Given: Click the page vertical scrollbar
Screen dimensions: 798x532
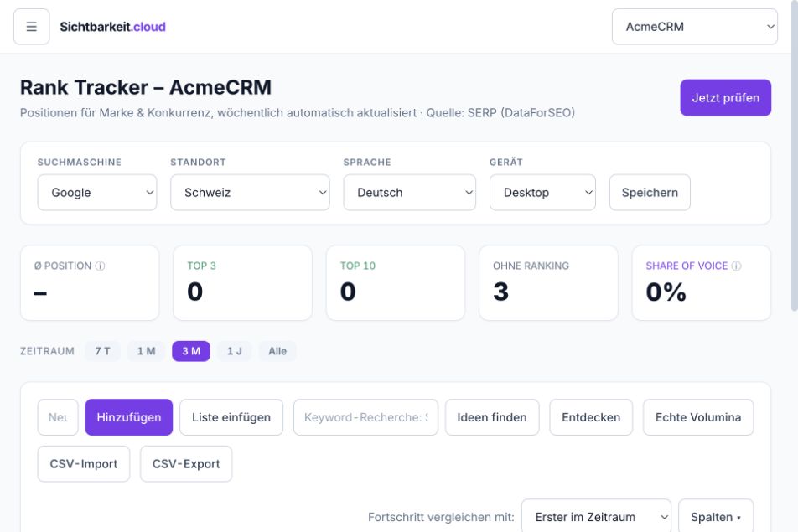Looking at the screenshot, I should click(795, 155).
